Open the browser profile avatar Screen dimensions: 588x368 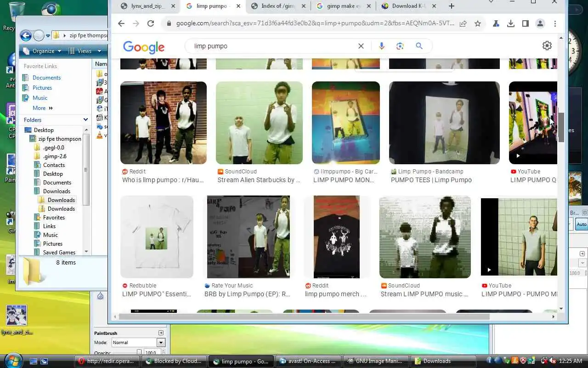[540, 23]
